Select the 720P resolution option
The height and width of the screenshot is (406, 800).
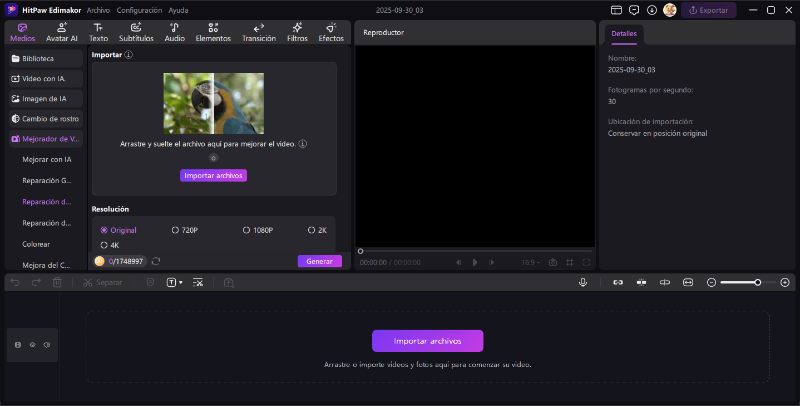pos(185,230)
